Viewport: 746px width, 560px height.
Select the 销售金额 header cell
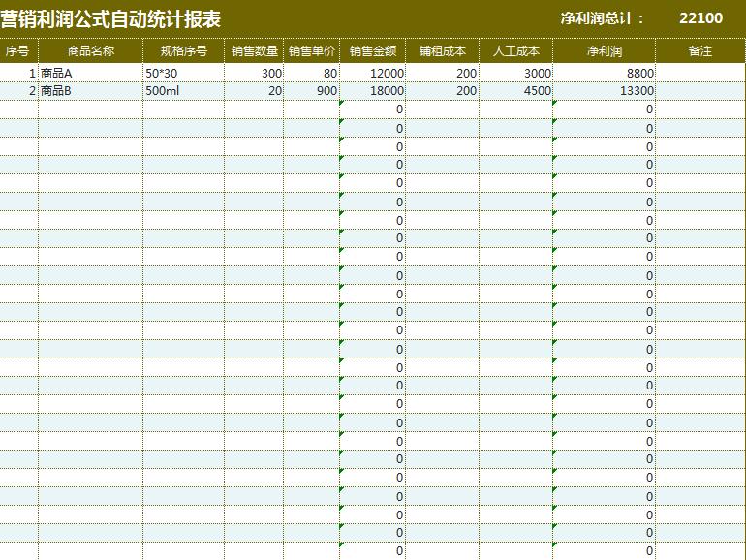pyautogui.click(x=373, y=51)
